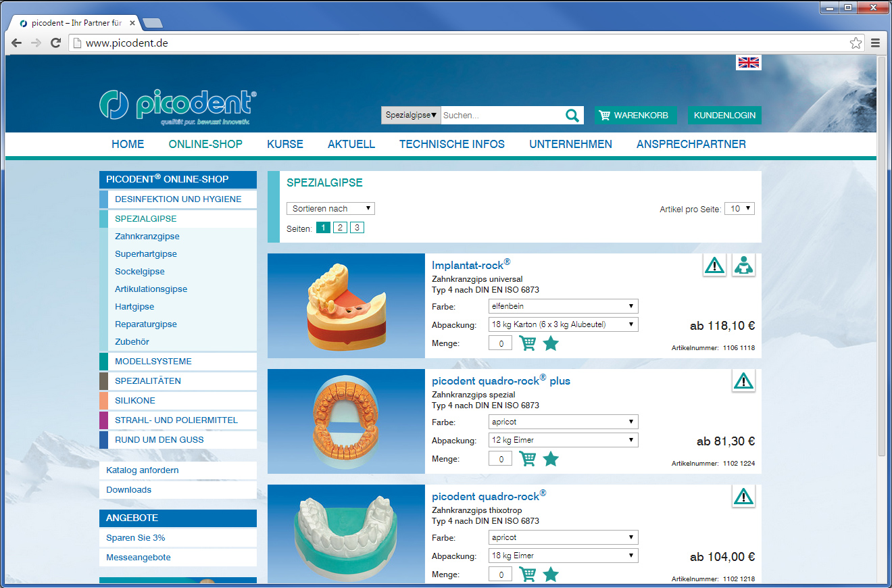Open the Chrome hamburger menu
892x588 pixels.
[876, 43]
